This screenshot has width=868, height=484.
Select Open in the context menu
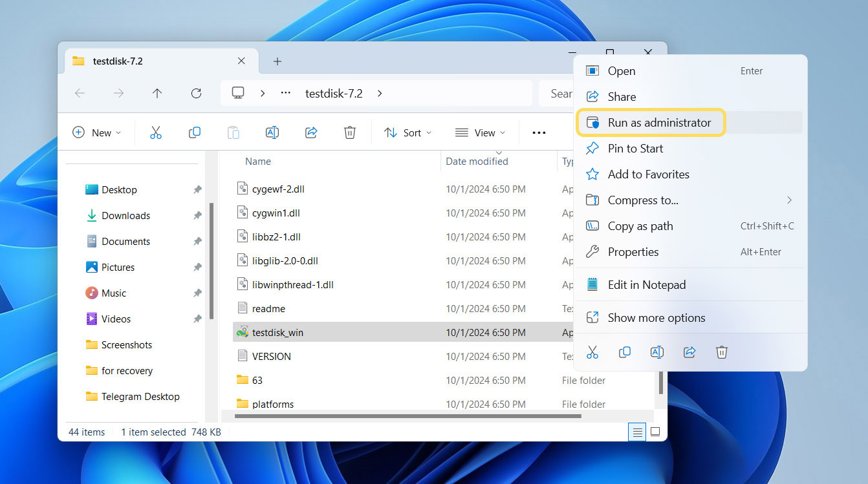(690, 71)
